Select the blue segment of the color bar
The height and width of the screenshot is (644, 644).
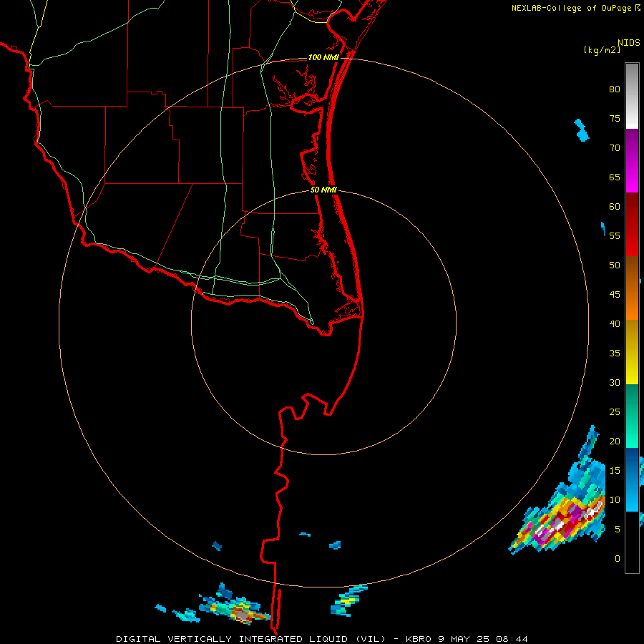click(632, 479)
